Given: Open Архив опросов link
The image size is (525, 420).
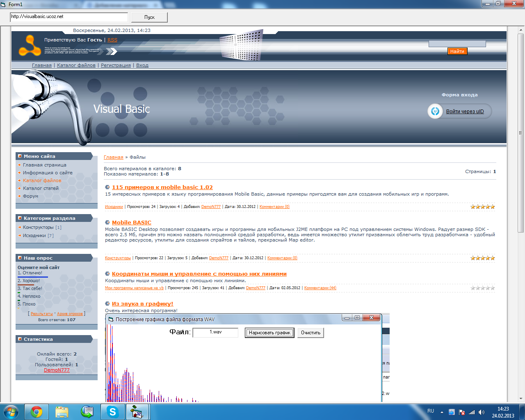Looking at the screenshot, I should [x=70, y=314].
